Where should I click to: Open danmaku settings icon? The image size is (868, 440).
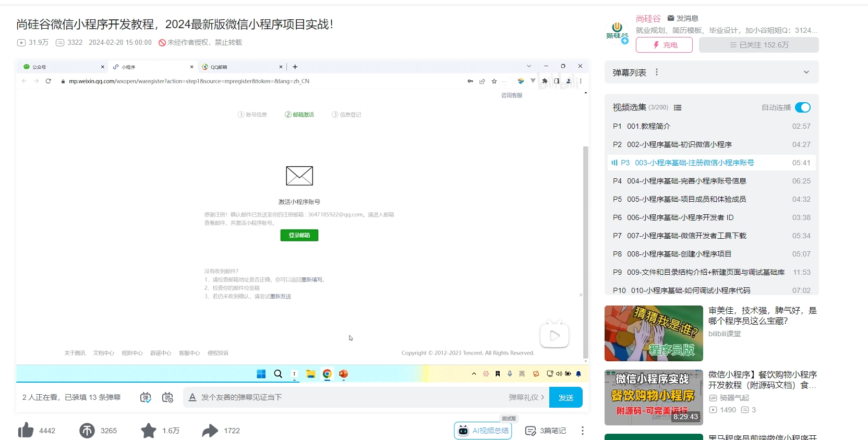pos(167,397)
